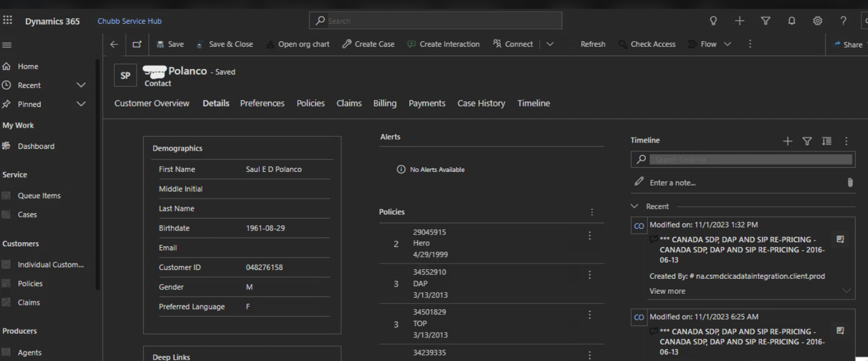The height and width of the screenshot is (361, 868).
Task: Open the Dynamics 365 app launcher grid
Action: 8,20
